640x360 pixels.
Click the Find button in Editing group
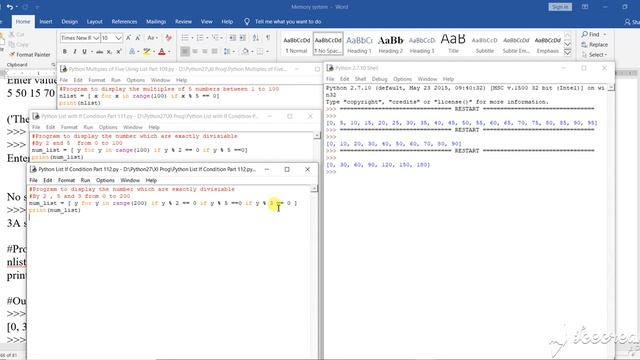pyautogui.click(x=591, y=34)
